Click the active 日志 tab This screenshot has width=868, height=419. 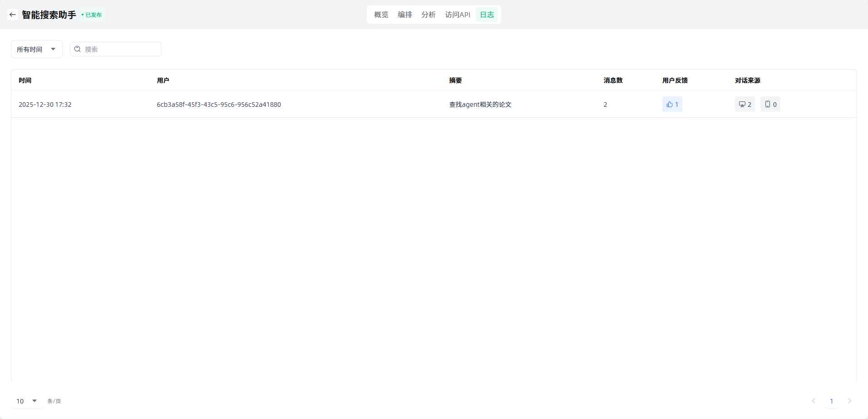pyautogui.click(x=487, y=15)
